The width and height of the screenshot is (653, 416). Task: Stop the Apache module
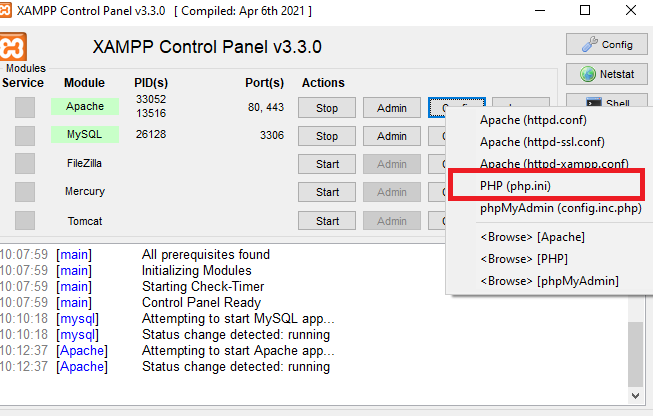tap(326, 108)
